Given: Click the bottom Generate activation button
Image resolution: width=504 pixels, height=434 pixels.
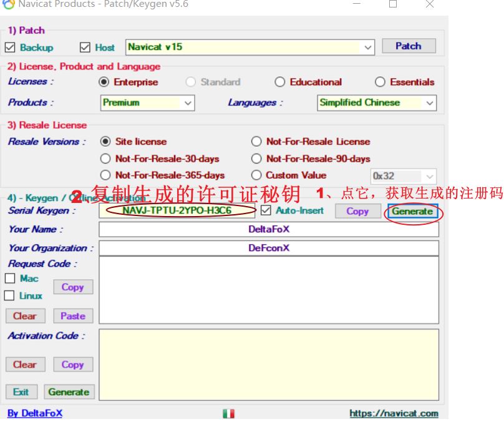Looking at the screenshot, I should point(69,392).
